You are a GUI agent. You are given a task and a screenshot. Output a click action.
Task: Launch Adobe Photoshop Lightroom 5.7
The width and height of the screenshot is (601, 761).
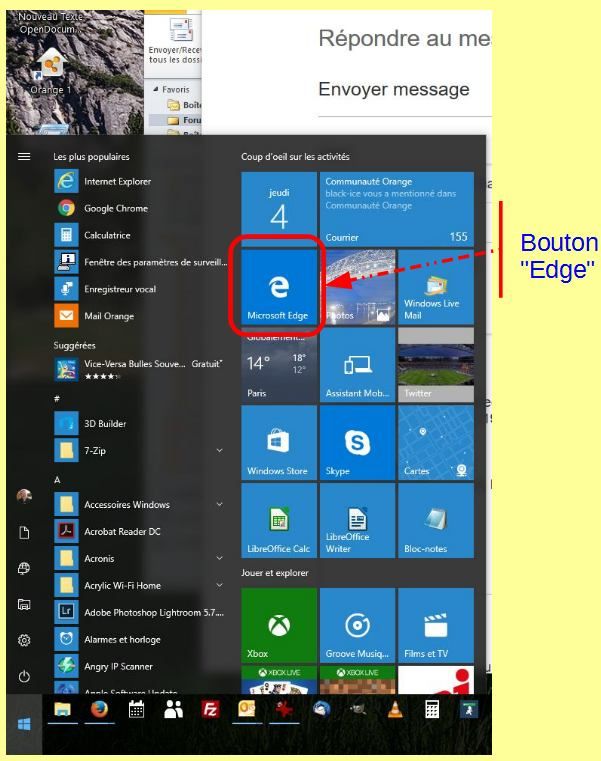pyautogui.click(x=140, y=612)
